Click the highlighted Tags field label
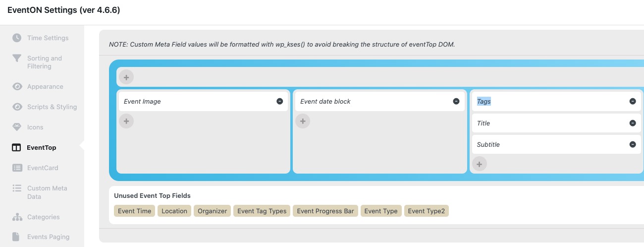The image size is (644, 247). click(x=484, y=101)
